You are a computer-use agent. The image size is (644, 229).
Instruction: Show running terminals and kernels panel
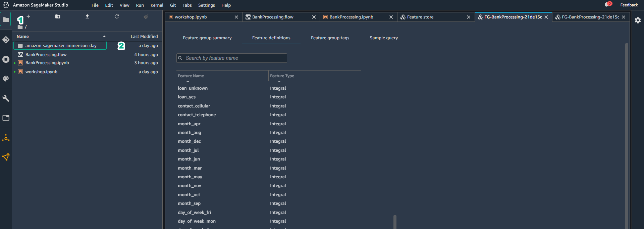pyautogui.click(x=6, y=59)
